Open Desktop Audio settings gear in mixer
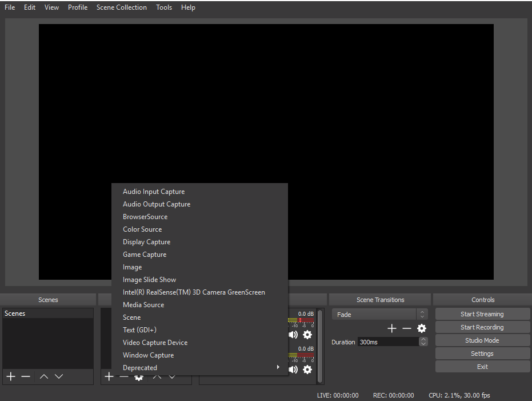The image size is (532, 401). [307, 335]
